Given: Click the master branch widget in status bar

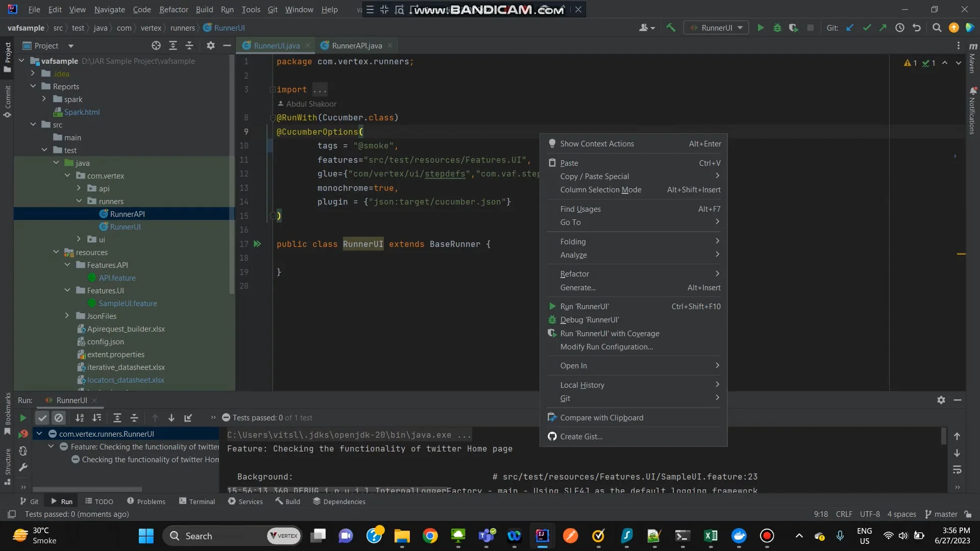Looking at the screenshot, I should (941, 514).
